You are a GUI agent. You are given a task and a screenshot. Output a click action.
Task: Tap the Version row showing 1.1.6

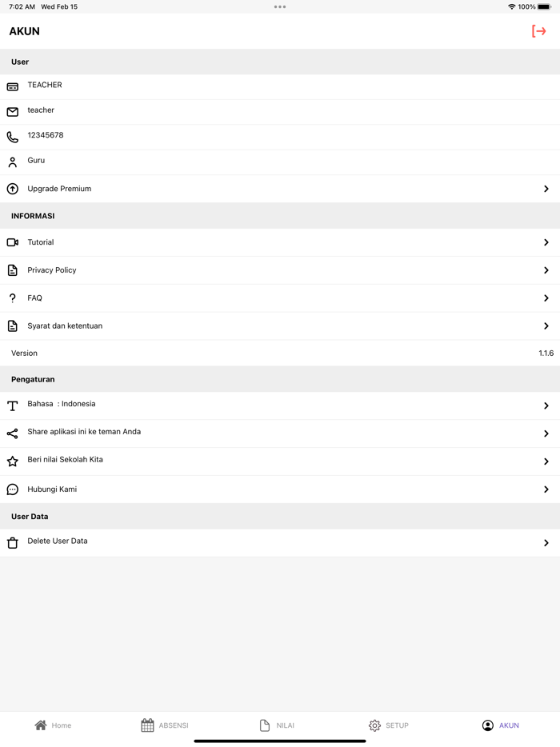[x=280, y=353]
